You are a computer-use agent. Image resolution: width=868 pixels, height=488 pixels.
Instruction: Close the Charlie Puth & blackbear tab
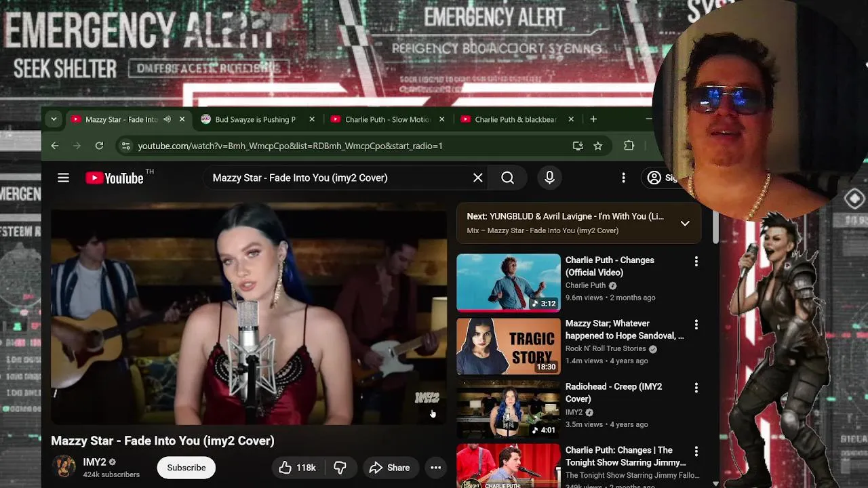pos(571,119)
